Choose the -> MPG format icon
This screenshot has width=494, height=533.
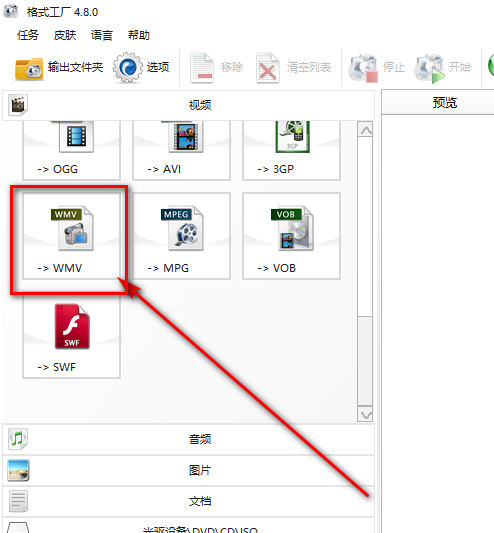tap(182, 236)
